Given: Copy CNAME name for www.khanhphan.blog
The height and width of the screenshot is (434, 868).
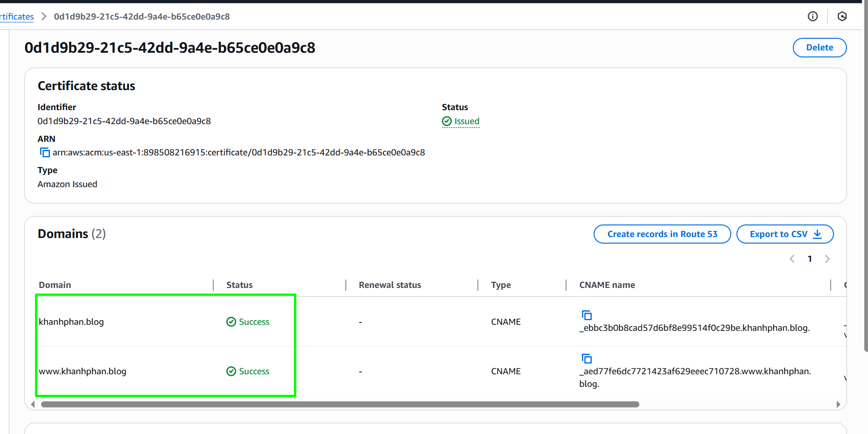Looking at the screenshot, I should [x=587, y=358].
